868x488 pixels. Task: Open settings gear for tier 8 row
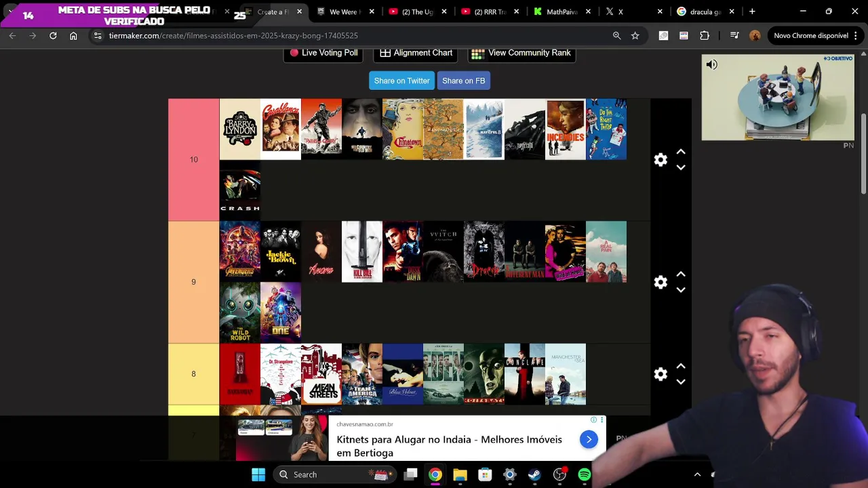point(660,374)
